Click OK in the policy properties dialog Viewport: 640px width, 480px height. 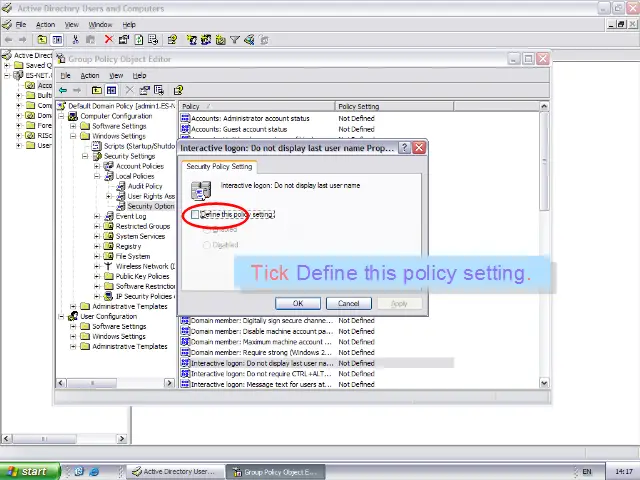point(298,303)
